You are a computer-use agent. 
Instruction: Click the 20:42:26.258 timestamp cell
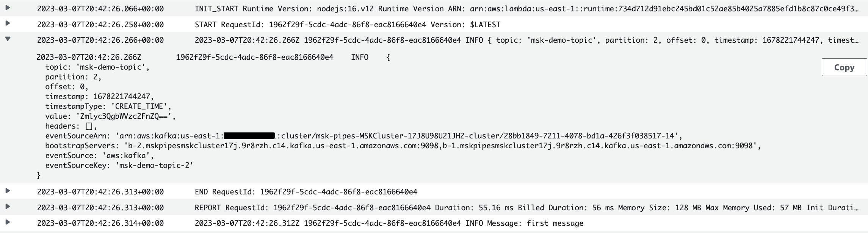[100, 25]
